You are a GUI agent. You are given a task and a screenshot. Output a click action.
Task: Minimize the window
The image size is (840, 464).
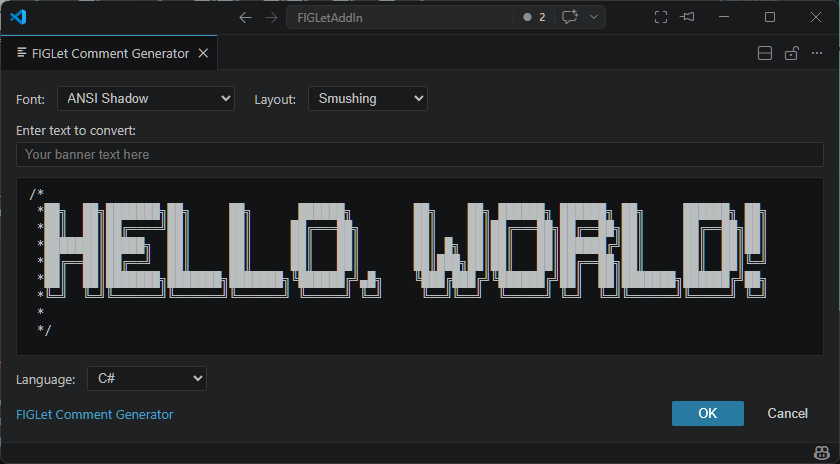pos(724,17)
